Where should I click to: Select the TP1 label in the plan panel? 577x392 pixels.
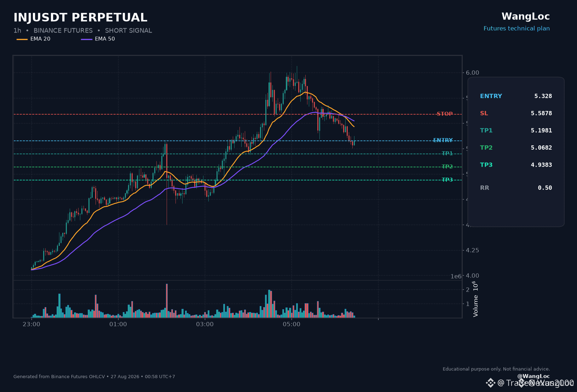click(x=486, y=131)
